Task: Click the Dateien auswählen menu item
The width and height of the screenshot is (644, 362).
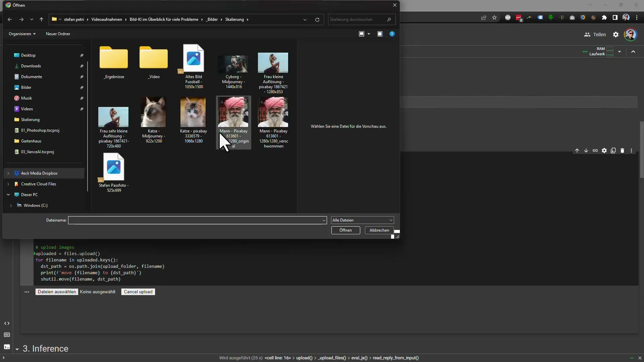Action: pos(57,292)
